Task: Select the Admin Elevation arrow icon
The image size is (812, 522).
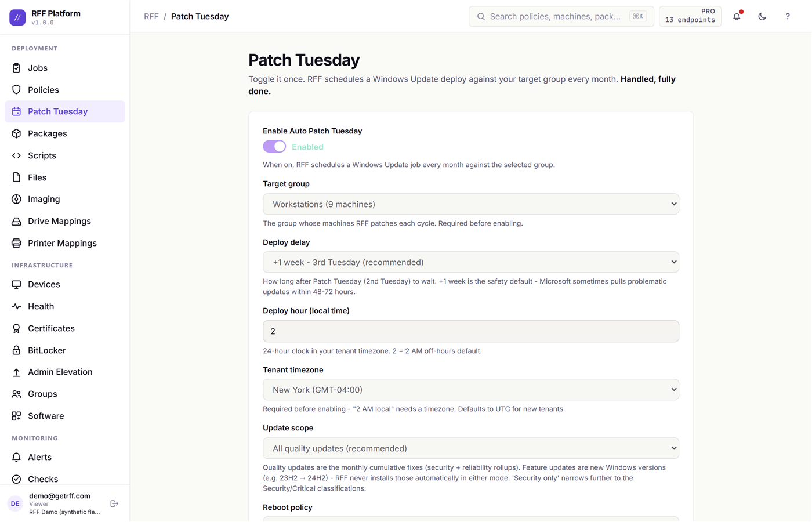Action: click(x=16, y=372)
